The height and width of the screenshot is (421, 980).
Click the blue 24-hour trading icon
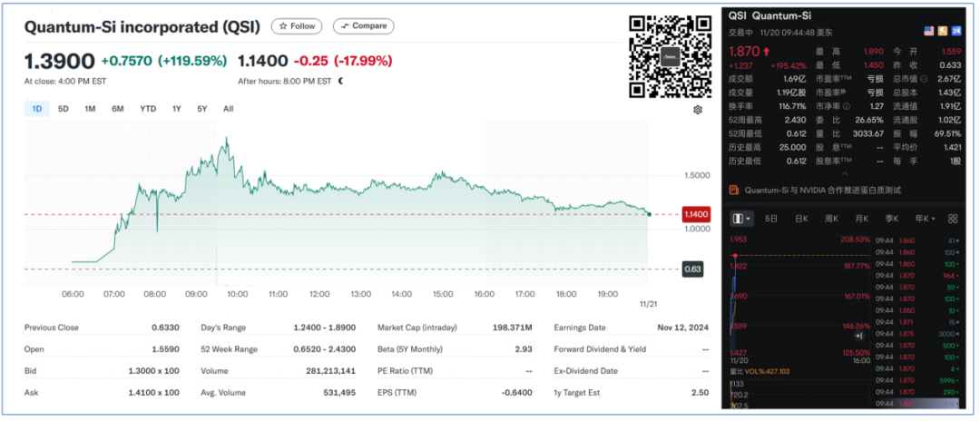tap(955, 31)
